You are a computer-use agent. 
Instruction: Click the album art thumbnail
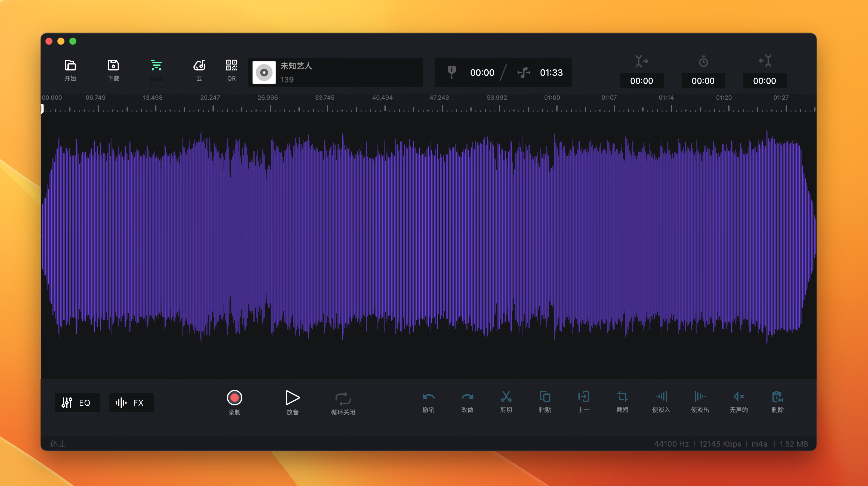(264, 73)
